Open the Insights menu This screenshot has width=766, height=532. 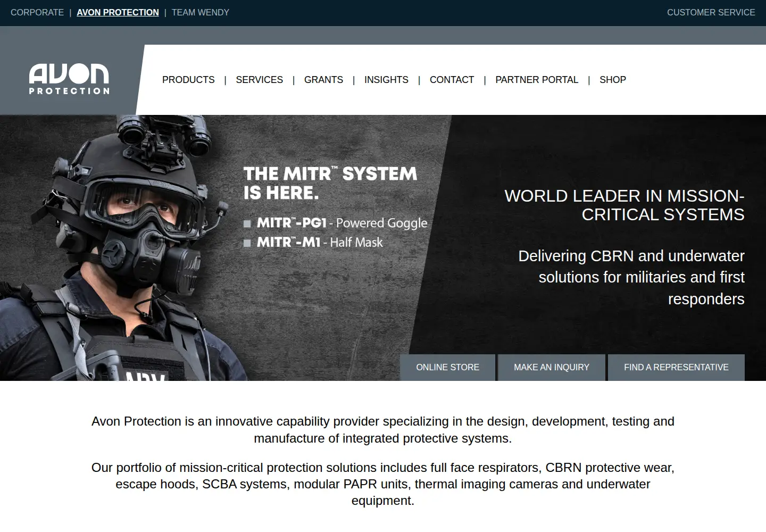point(386,80)
